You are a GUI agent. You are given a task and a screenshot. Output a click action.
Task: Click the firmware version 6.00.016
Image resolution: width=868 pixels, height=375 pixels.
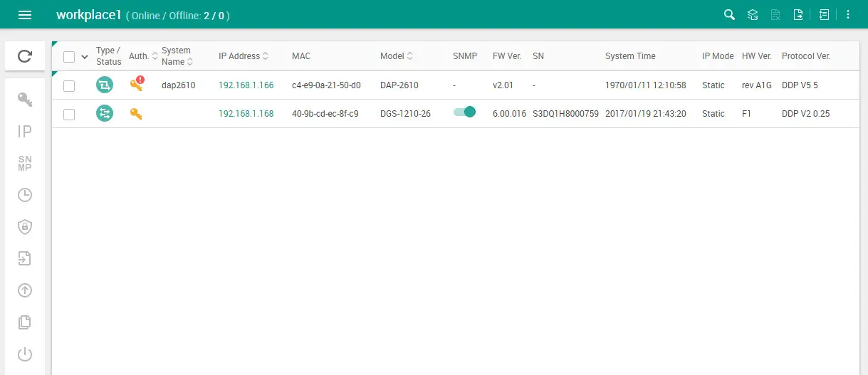(x=509, y=114)
